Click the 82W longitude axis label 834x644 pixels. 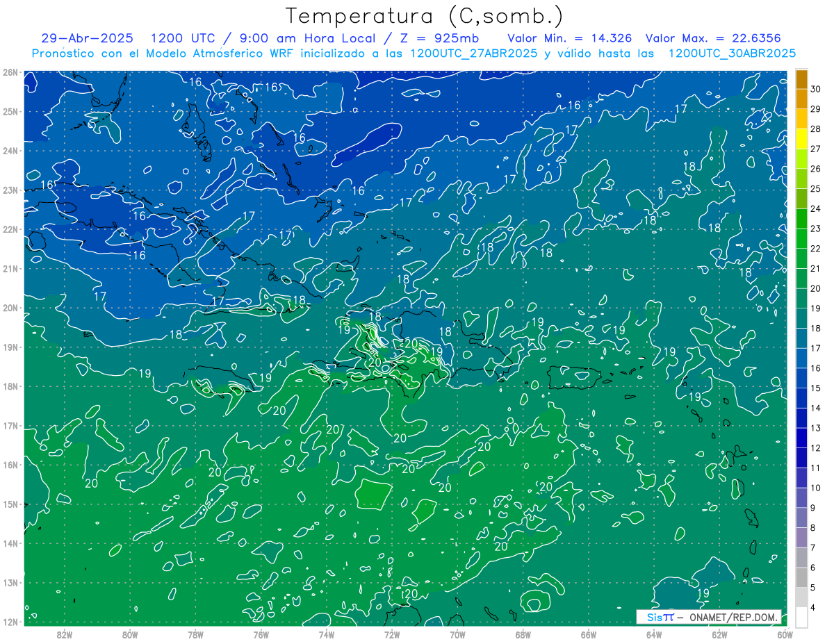(x=65, y=635)
